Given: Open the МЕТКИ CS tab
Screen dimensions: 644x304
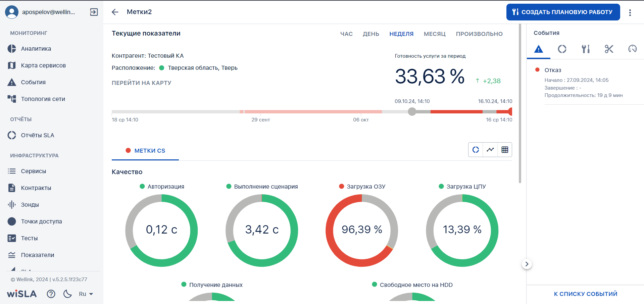Looking at the screenshot, I should (x=145, y=151).
